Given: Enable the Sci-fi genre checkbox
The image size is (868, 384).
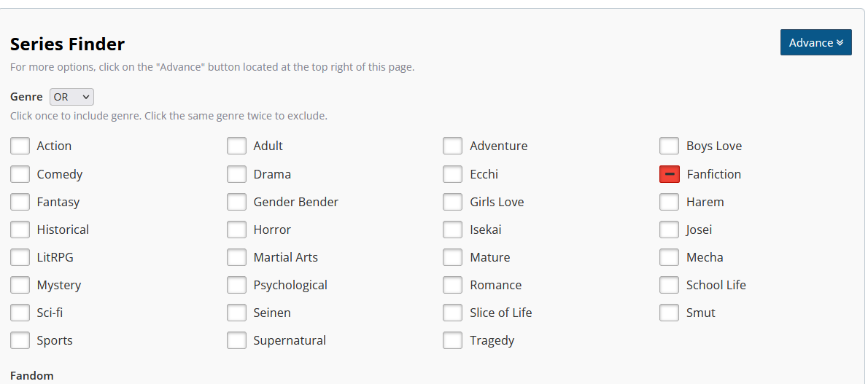Looking at the screenshot, I should [x=20, y=313].
